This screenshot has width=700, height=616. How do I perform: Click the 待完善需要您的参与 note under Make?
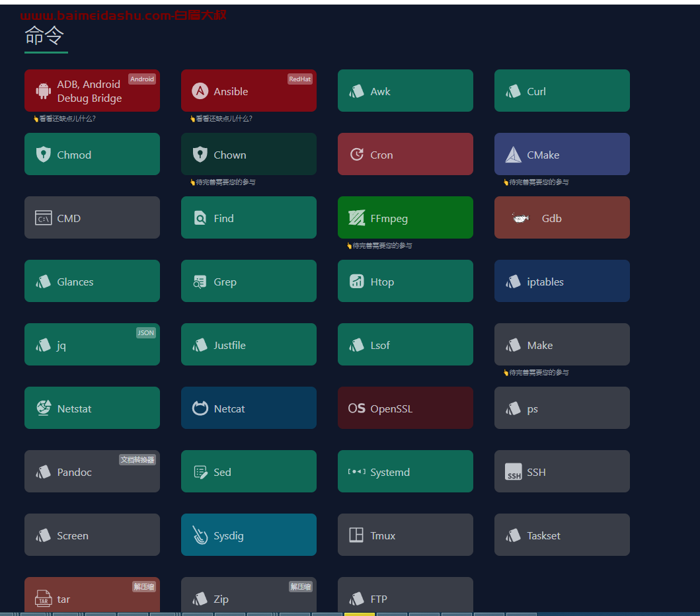pyautogui.click(x=536, y=372)
